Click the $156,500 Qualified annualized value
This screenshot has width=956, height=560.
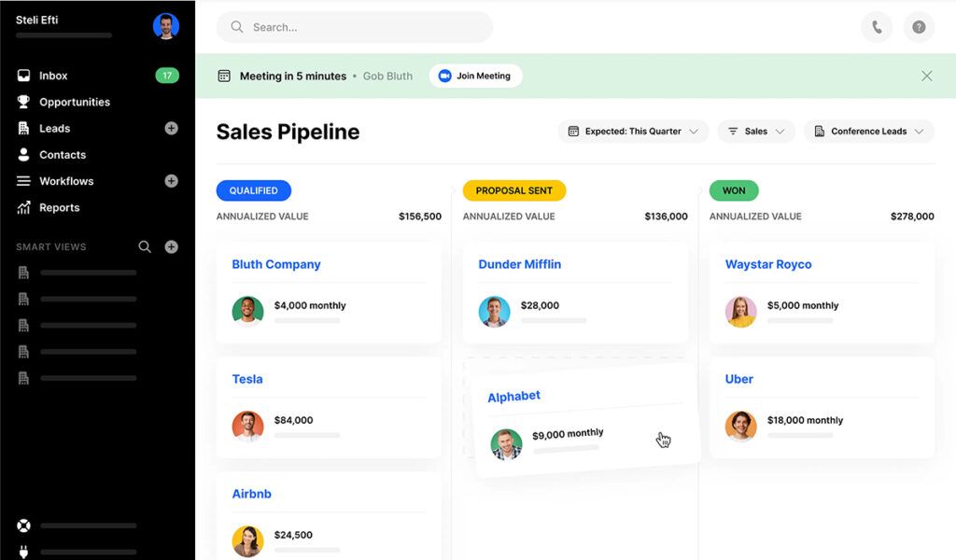pyautogui.click(x=420, y=217)
